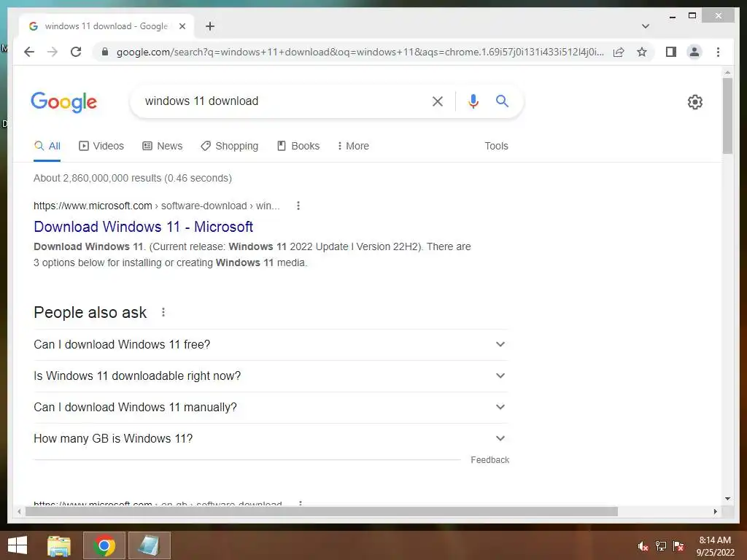The image size is (747, 560).
Task: Switch to the Videos tab
Action: click(101, 146)
